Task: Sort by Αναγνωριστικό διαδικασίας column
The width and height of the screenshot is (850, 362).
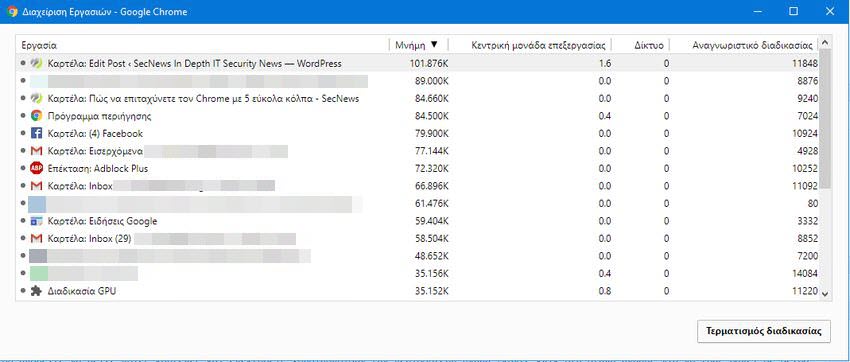Action: [x=744, y=46]
